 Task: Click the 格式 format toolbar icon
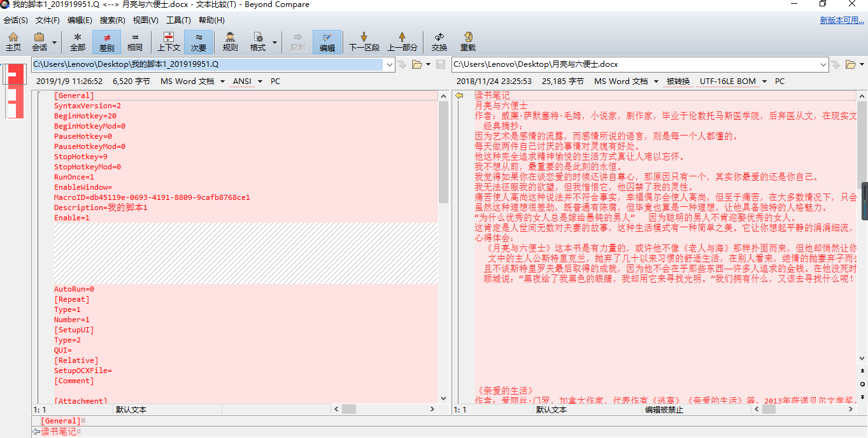click(258, 41)
